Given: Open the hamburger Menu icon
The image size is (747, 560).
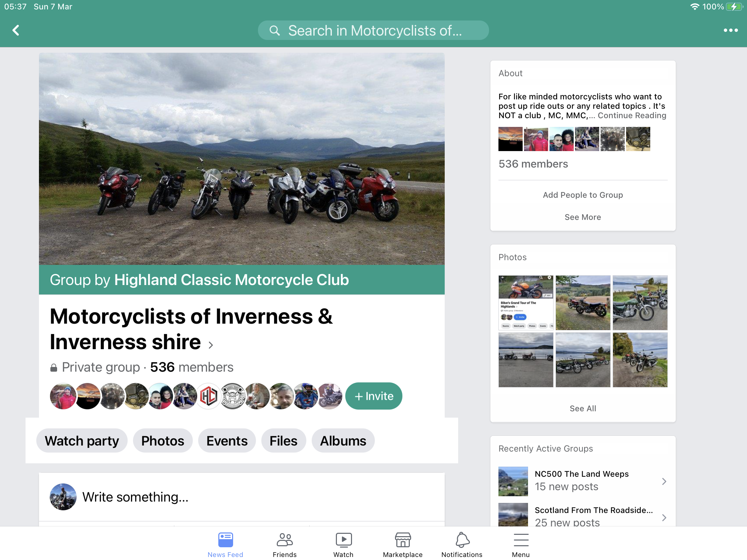Looking at the screenshot, I should [x=521, y=540].
